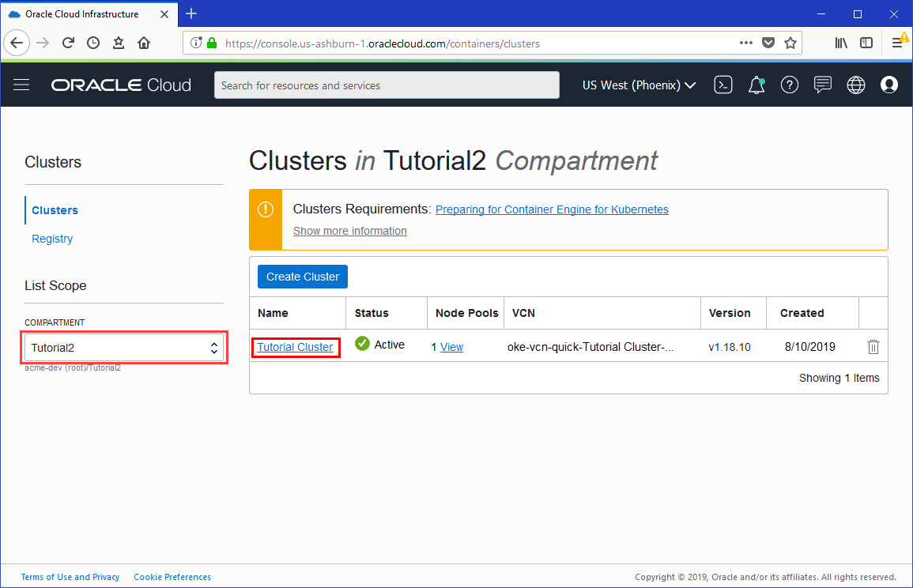Image resolution: width=913 pixels, height=588 pixels.
Task: Click the Node Pools column header
Action: click(x=467, y=313)
